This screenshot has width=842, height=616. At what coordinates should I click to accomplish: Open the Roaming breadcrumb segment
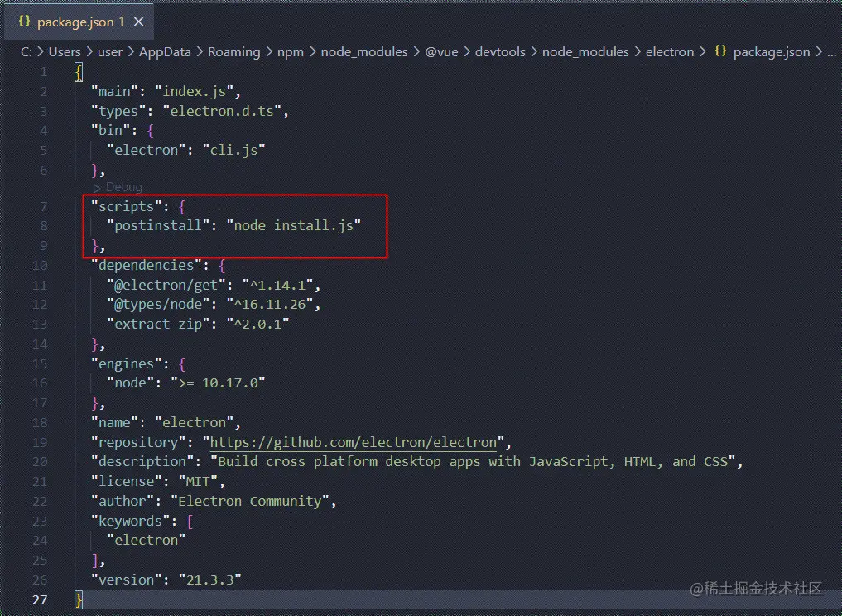233,51
